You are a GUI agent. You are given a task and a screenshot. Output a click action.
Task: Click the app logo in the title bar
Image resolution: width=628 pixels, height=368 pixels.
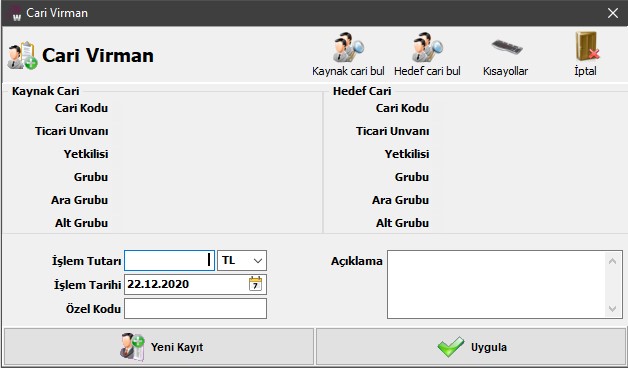[x=16, y=13]
